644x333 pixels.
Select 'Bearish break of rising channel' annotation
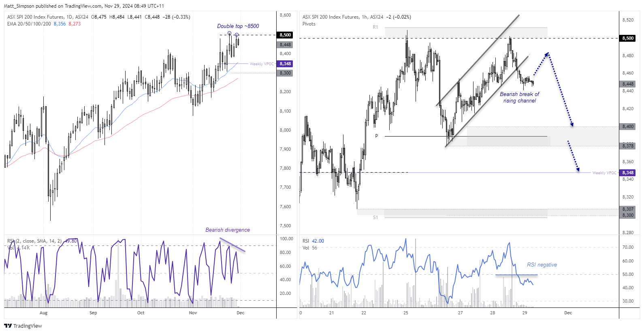click(x=520, y=97)
